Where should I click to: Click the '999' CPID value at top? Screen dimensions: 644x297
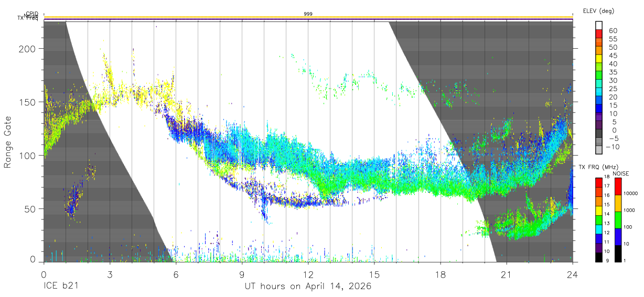308,14
